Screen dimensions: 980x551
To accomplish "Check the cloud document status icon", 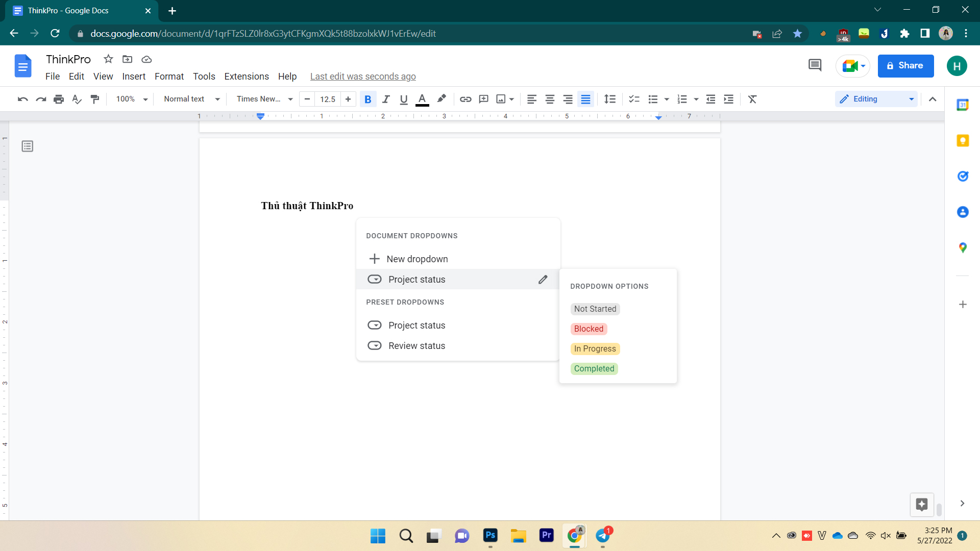I will (146, 59).
